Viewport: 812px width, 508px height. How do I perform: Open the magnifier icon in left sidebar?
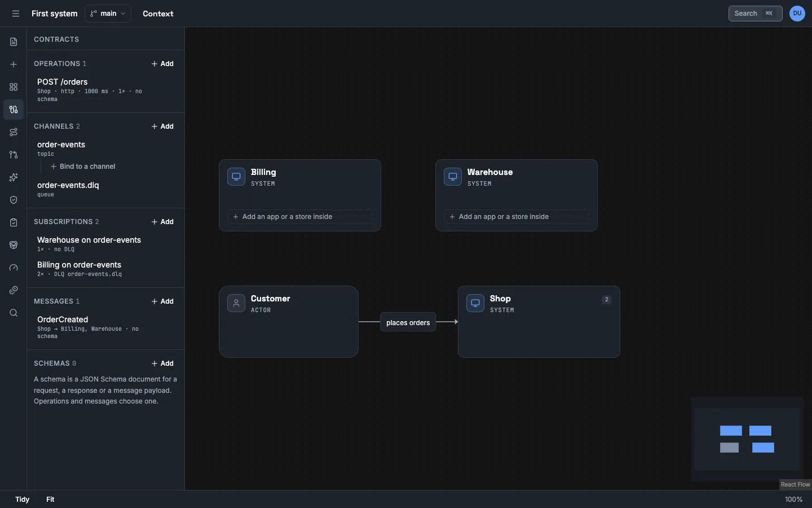click(14, 313)
